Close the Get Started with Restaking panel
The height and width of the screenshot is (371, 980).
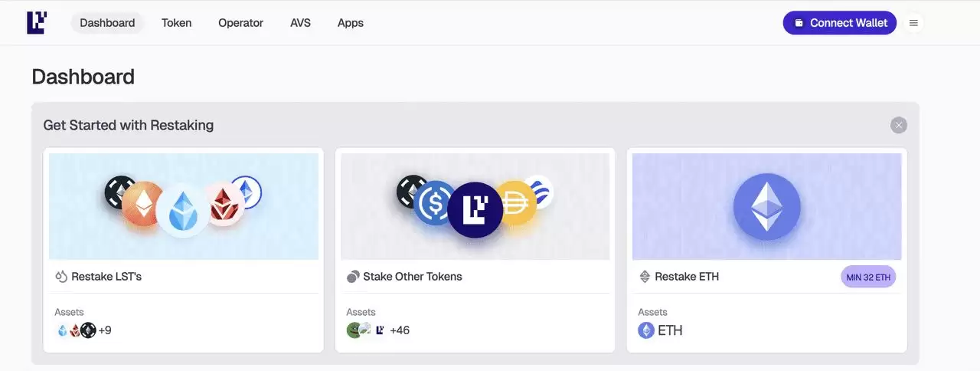[899, 125]
